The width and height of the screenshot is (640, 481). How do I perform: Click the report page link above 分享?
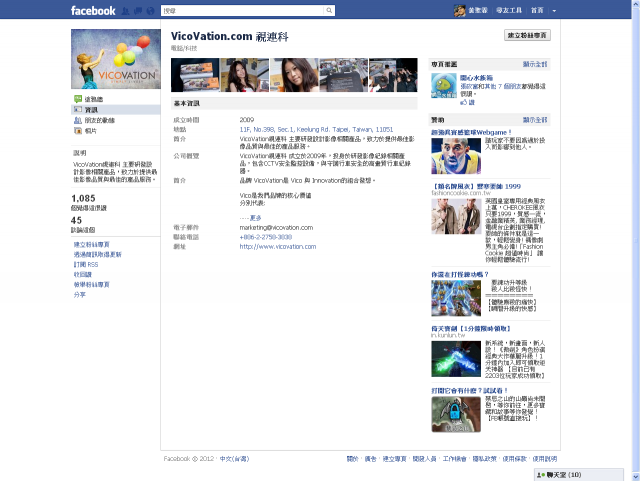click(x=91, y=285)
